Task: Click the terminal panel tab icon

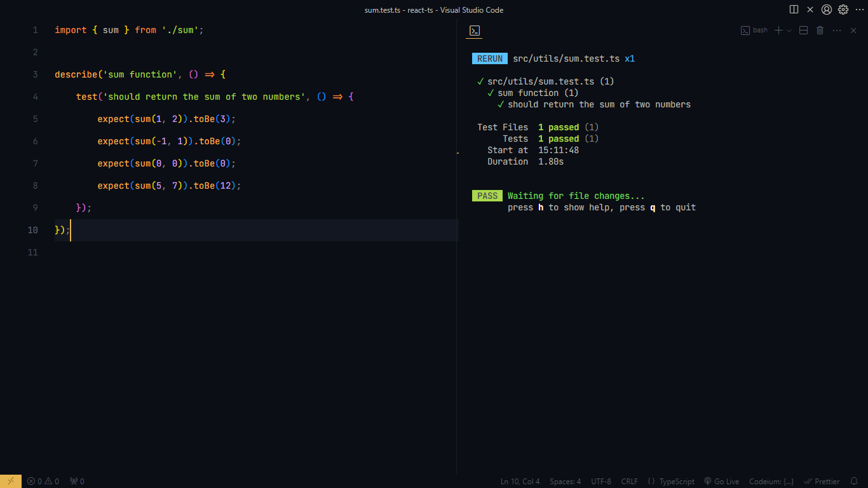Action: 474,30
